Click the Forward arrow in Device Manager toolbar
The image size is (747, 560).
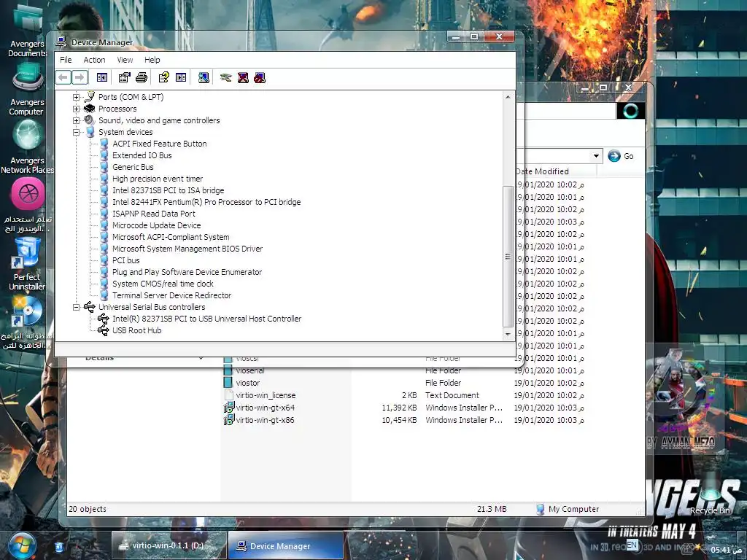[80, 77]
